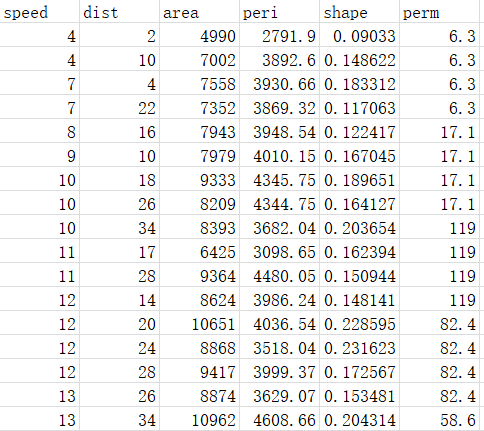Click the area cell 7002
The width and height of the screenshot is (484, 431).
pyautogui.click(x=199, y=59)
